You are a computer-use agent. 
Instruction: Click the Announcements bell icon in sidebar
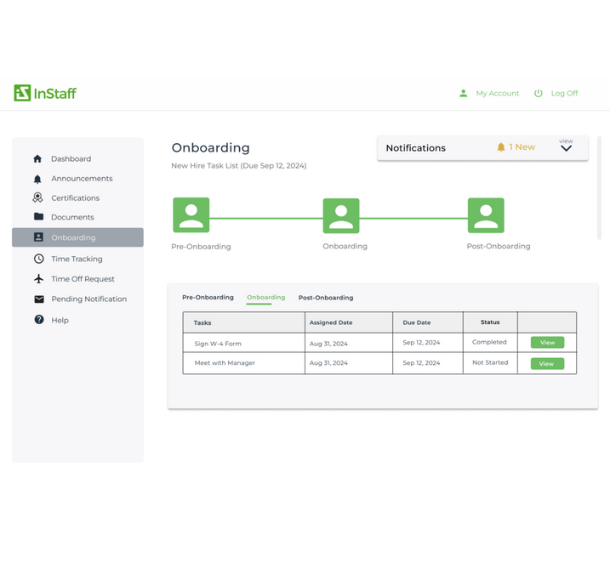tap(38, 179)
